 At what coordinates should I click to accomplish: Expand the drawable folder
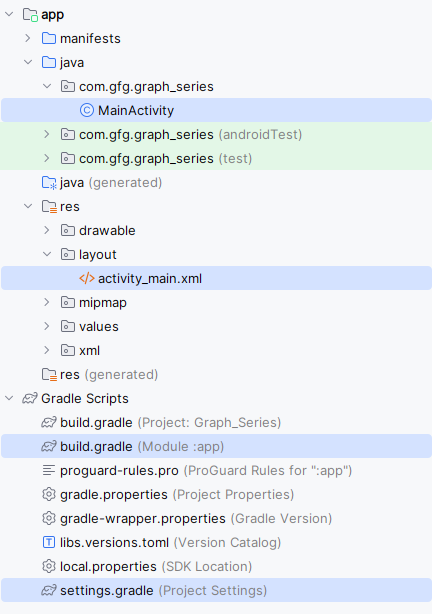point(47,230)
